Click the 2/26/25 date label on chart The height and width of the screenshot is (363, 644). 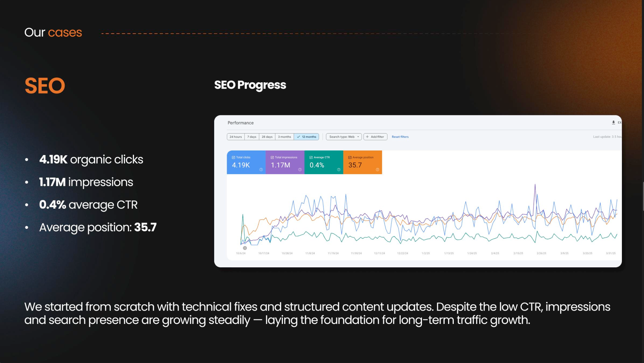[x=541, y=253]
